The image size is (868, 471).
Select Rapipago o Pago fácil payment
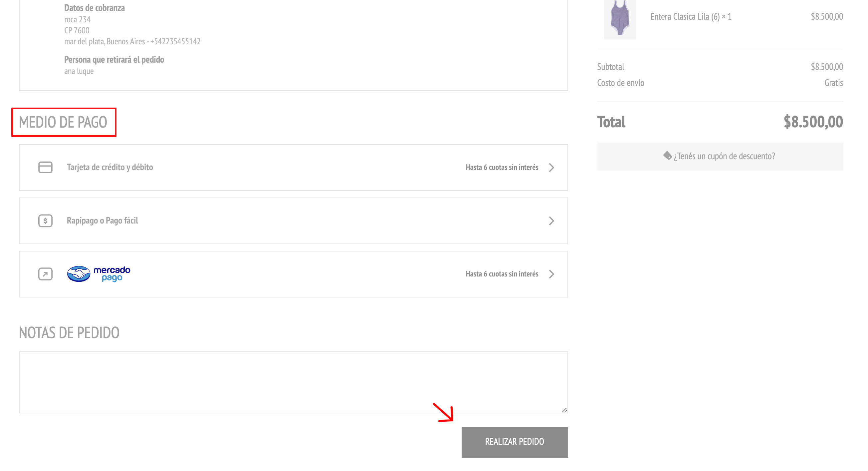(x=294, y=221)
